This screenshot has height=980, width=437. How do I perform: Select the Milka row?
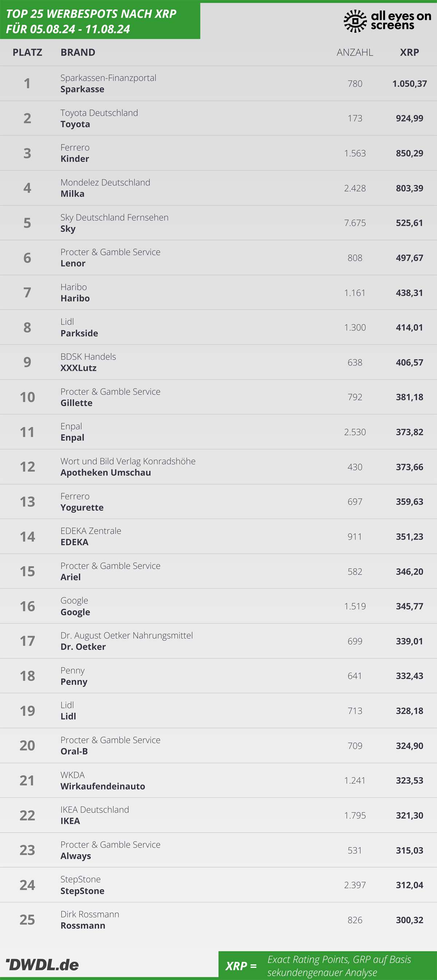(x=219, y=188)
